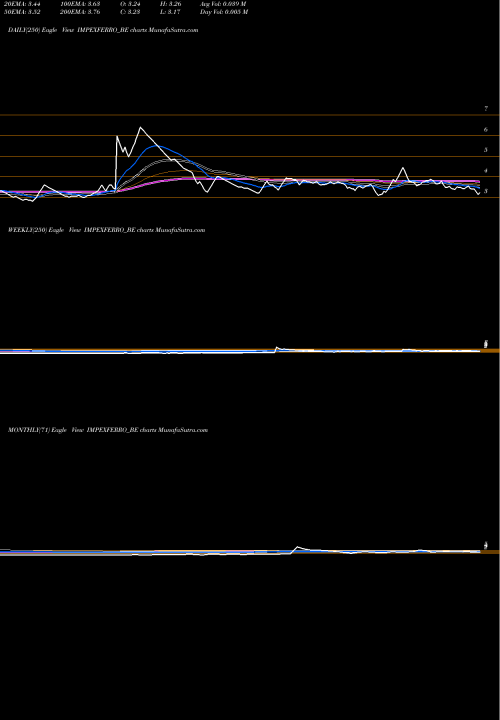This screenshot has width=500, height=720.
Task: Select the low price L: 3.17
Action: [171, 12]
